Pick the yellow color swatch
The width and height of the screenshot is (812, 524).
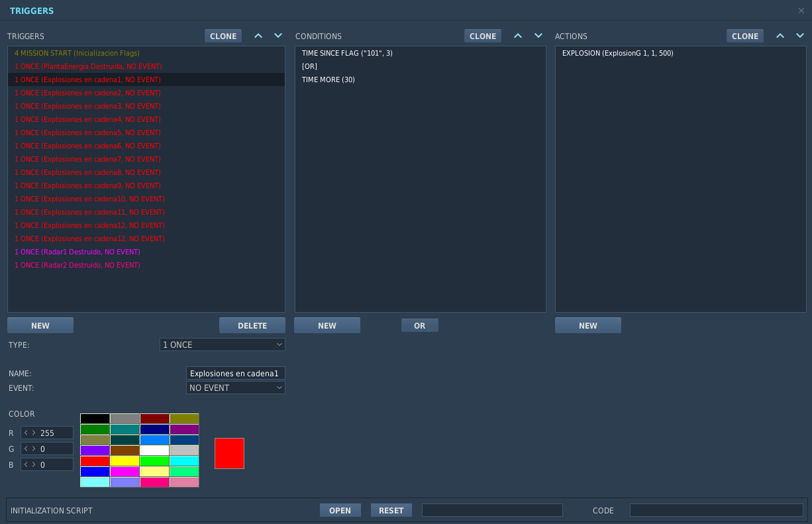(125, 461)
